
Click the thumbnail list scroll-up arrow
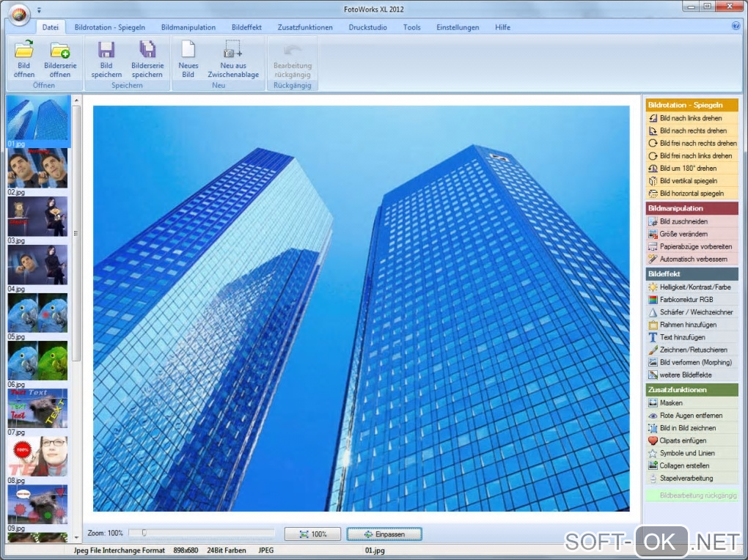76,100
